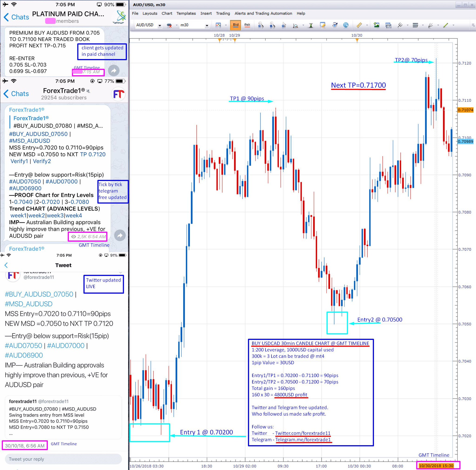Viewport: 476px width, 470px height.
Task: Tap the back arrow in Tweet view
Action: [x=6, y=265]
